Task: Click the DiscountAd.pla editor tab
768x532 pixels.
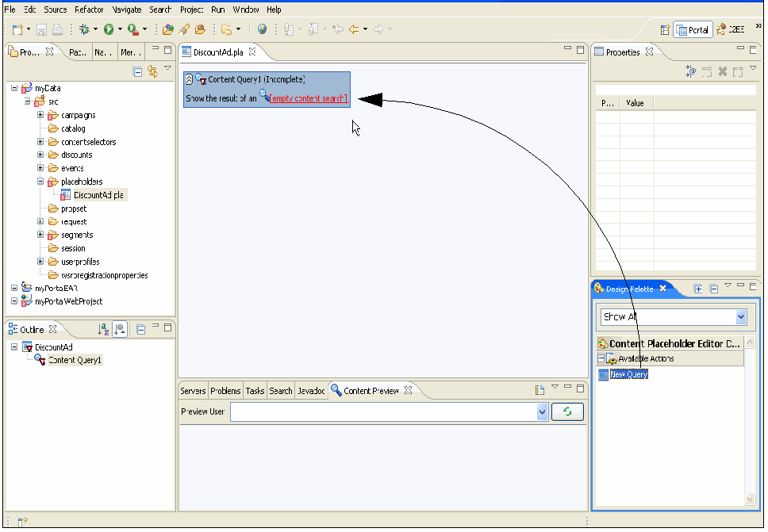Action: [218, 52]
